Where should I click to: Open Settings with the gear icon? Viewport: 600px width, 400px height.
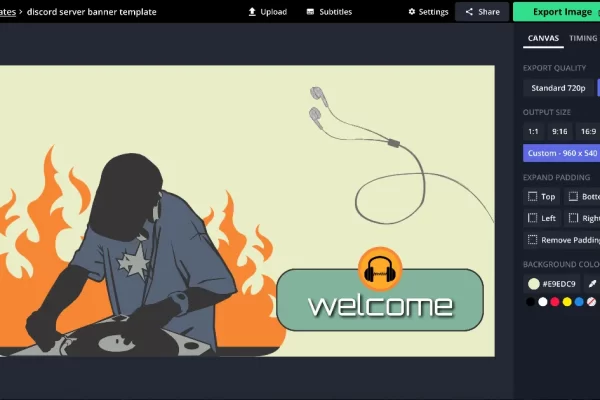click(428, 12)
